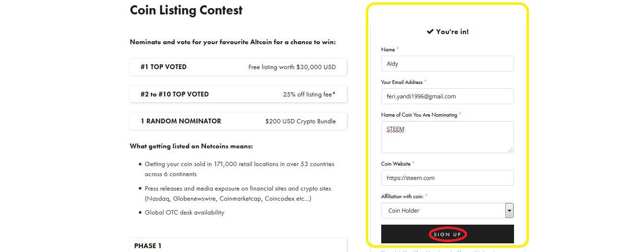Click the Coin Listing Contest heading
Screen dimensions: 644x252
tap(186, 10)
